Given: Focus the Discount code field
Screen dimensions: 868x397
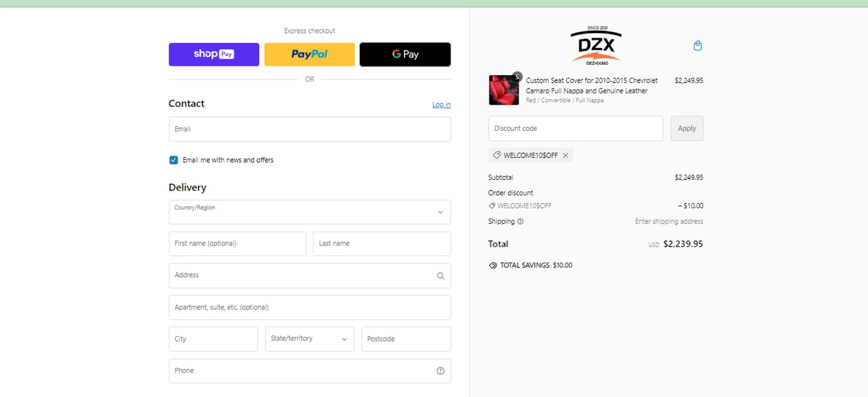Looking at the screenshot, I should (x=576, y=128).
